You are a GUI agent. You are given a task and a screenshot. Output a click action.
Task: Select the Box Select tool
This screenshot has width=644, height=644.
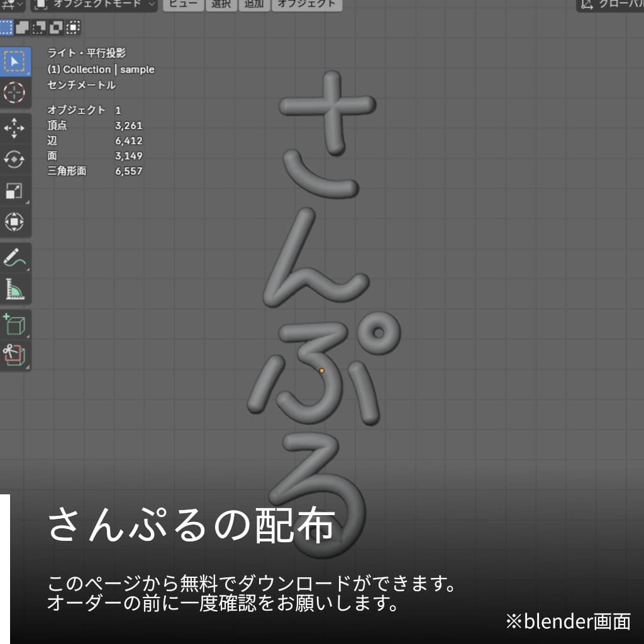click(x=16, y=61)
